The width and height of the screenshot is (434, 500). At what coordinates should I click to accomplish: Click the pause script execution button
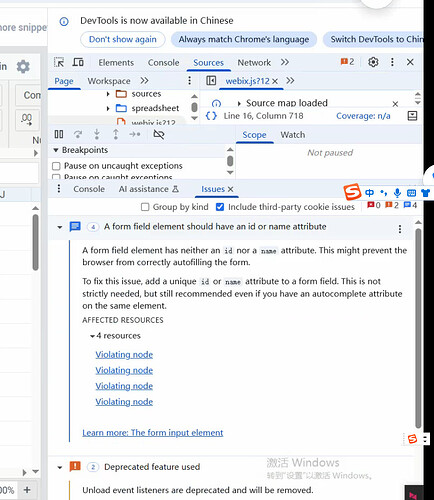pyautogui.click(x=59, y=134)
